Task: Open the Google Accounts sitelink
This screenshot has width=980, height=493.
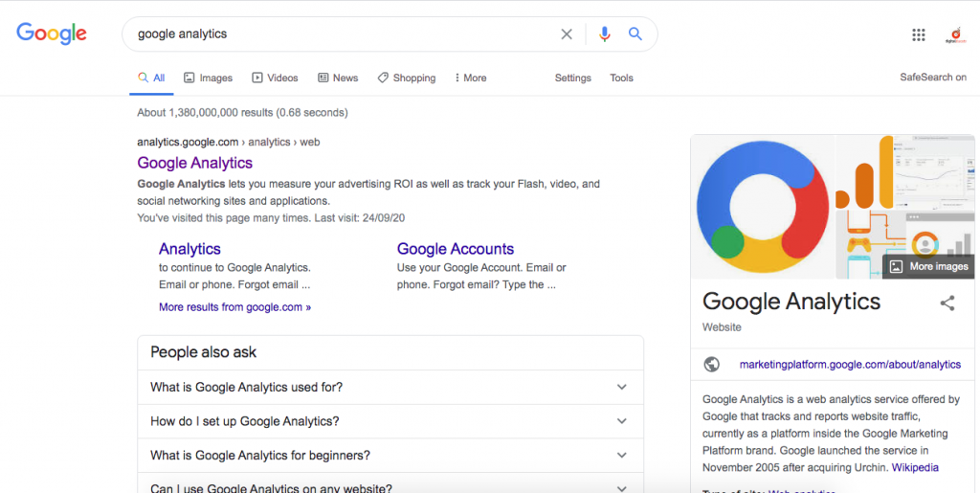Action: point(456,249)
